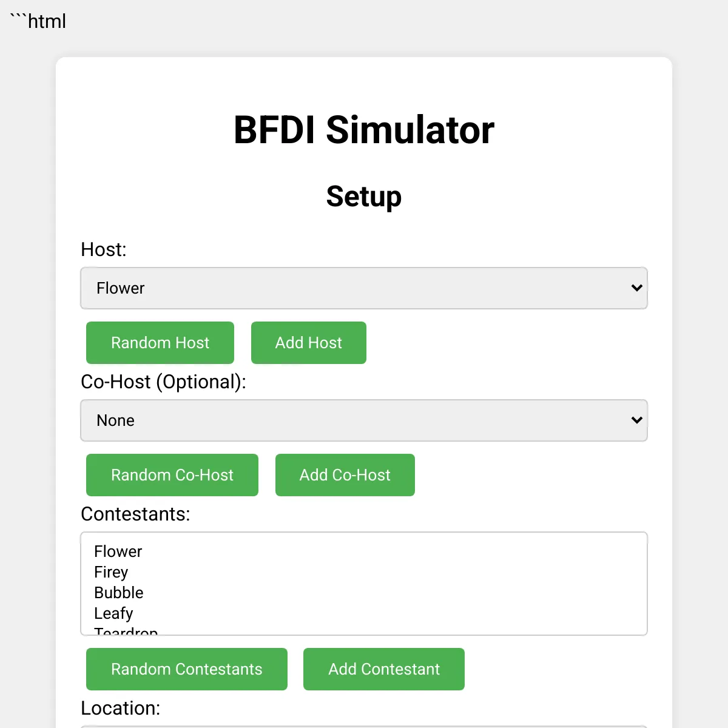
Task: Click the Location: label
Action: [121, 708]
